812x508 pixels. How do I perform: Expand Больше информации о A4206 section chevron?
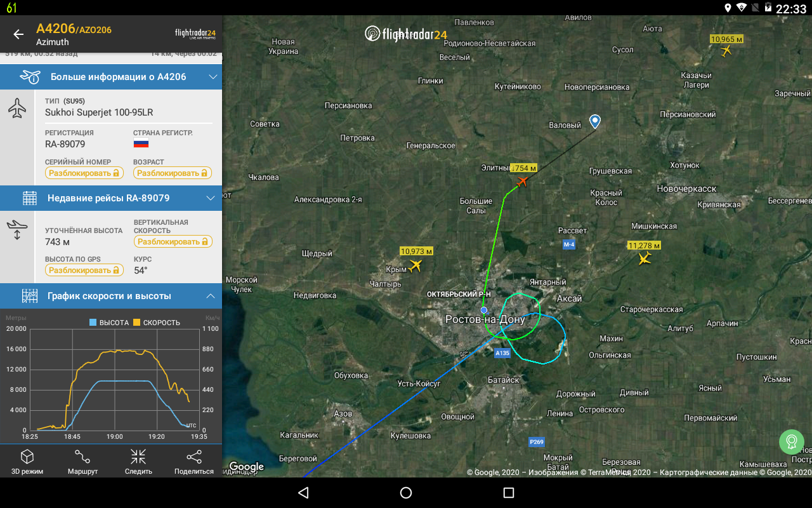click(x=213, y=77)
